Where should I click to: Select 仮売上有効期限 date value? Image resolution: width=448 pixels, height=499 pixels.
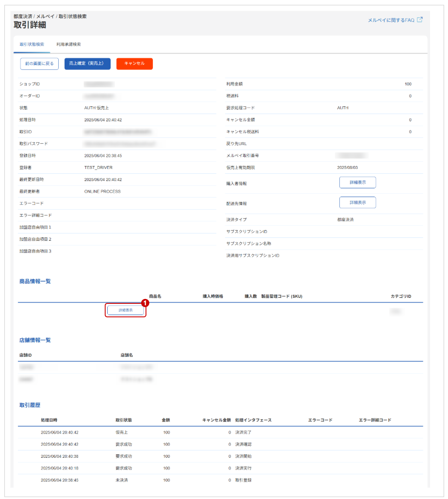(348, 167)
